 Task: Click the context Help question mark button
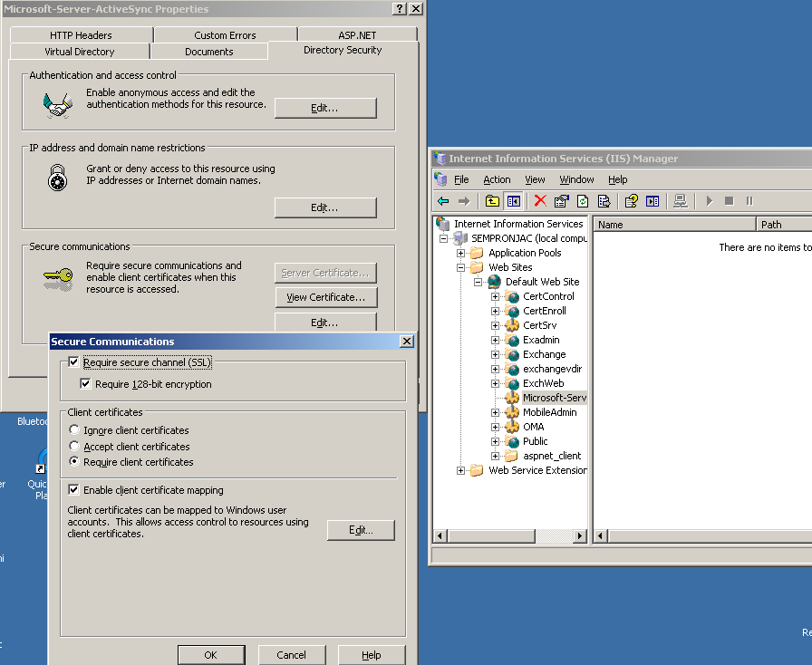pos(400,9)
